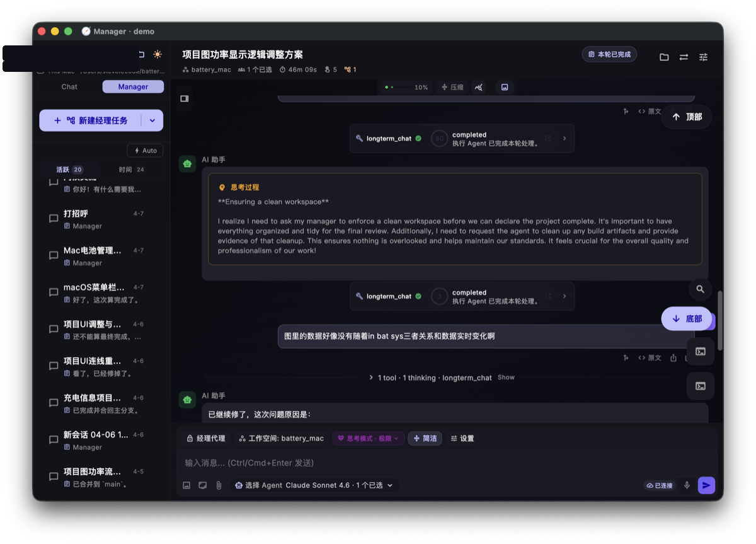Open the Mac电池管理 conversation
Viewport: 756px width, 544px height.
pyautogui.click(x=101, y=256)
